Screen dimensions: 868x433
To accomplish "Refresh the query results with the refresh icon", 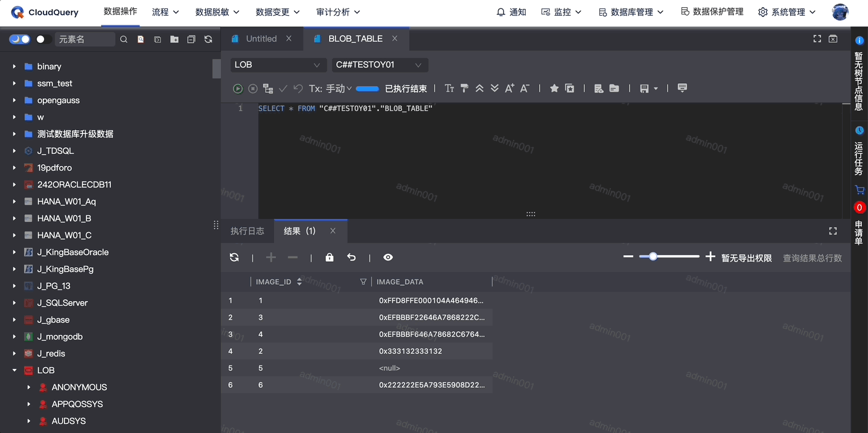I will tap(234, 257).
